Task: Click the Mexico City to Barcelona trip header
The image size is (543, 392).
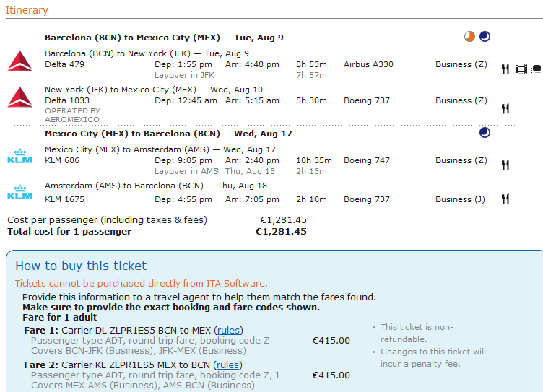Action: [163, 134]
